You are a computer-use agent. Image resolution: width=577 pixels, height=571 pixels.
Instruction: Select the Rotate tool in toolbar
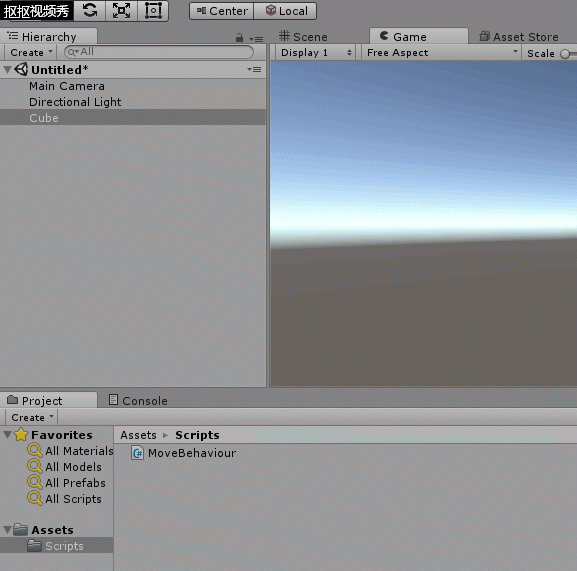tap(90, 11)
